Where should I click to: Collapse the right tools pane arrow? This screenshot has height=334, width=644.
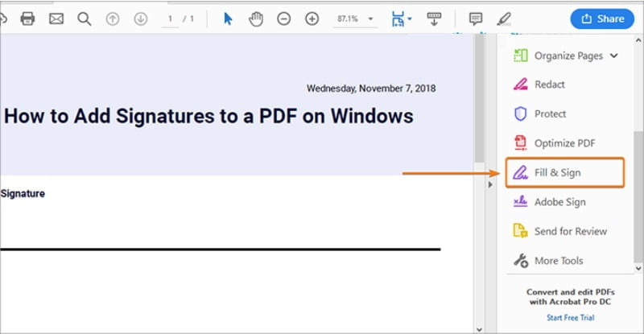pyautogui.click(x=489, y=184)
